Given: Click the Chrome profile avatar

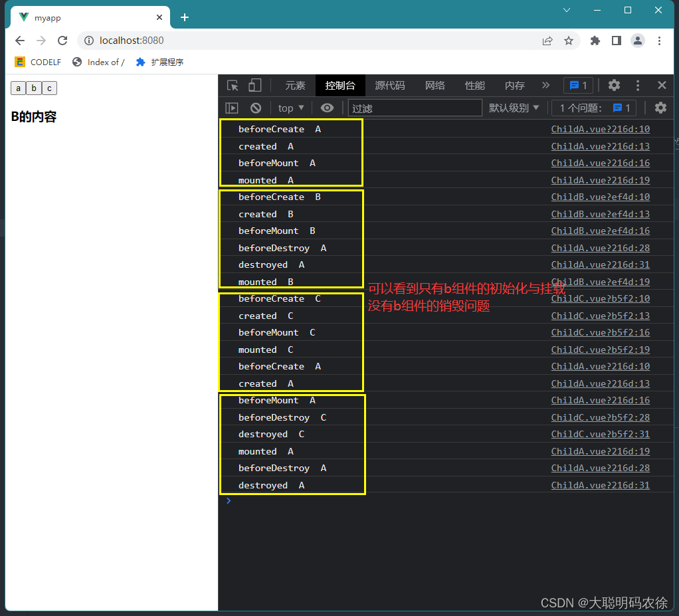Looking at the screenshot, I should coord(638,41).
